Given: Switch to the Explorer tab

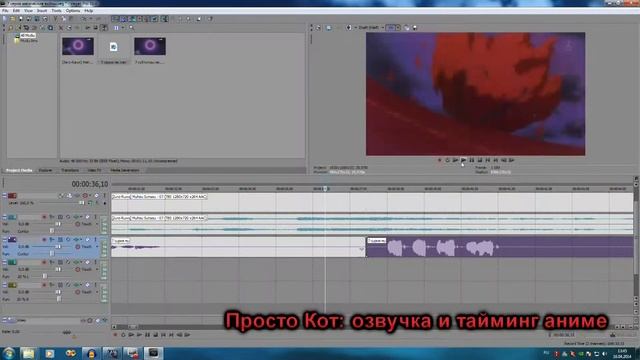Looking at the screenshot, I should point(45,170).
